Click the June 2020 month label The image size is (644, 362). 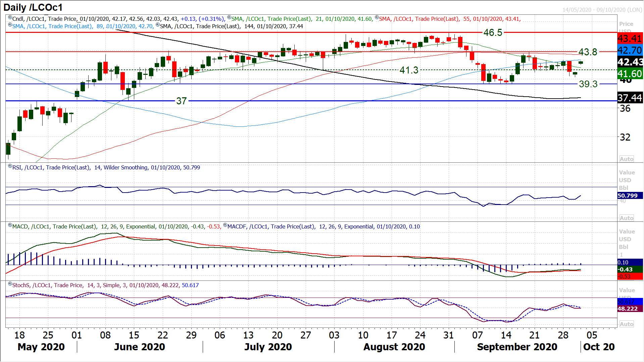click(x=140, y=347)
